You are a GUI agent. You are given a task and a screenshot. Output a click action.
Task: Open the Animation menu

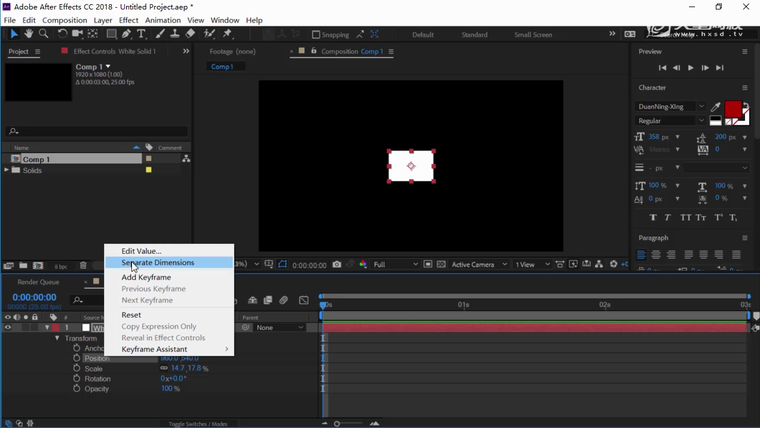pos(163,20)
